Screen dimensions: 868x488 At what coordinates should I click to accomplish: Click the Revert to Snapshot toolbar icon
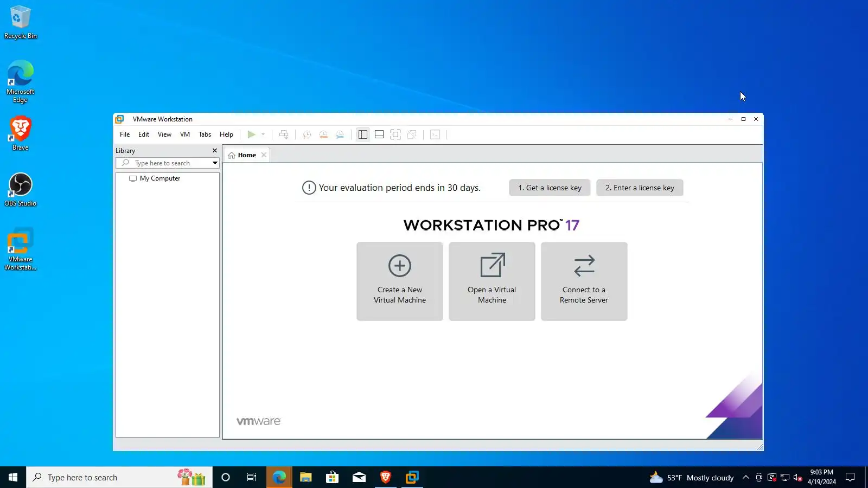pyautogui.click(x=323, y=134)
